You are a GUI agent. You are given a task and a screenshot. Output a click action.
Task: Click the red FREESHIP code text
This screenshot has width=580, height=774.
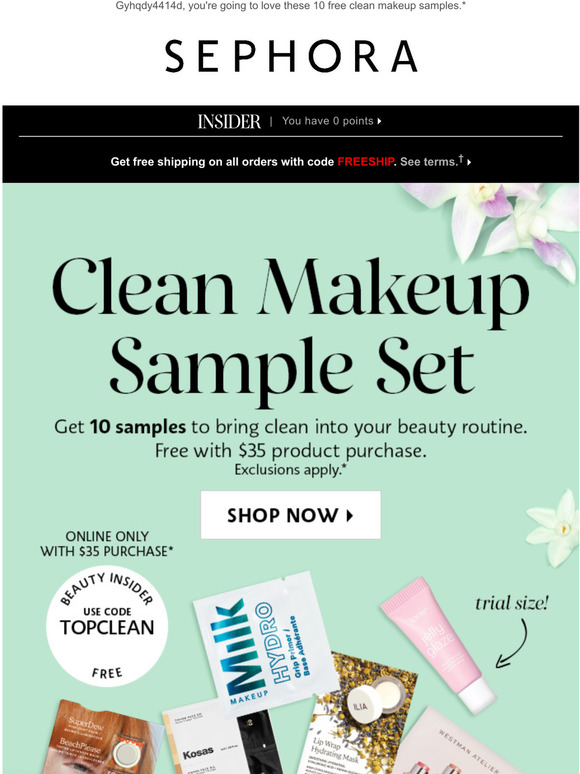point(365,162)
